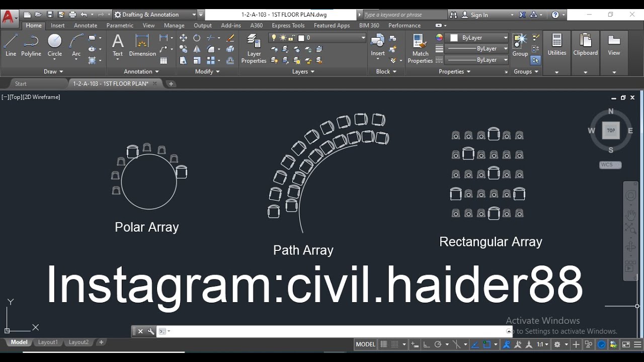This screenshot has width=644, height=362.
Task: Click the MODEL space button
Action: (x=365, y=344)
